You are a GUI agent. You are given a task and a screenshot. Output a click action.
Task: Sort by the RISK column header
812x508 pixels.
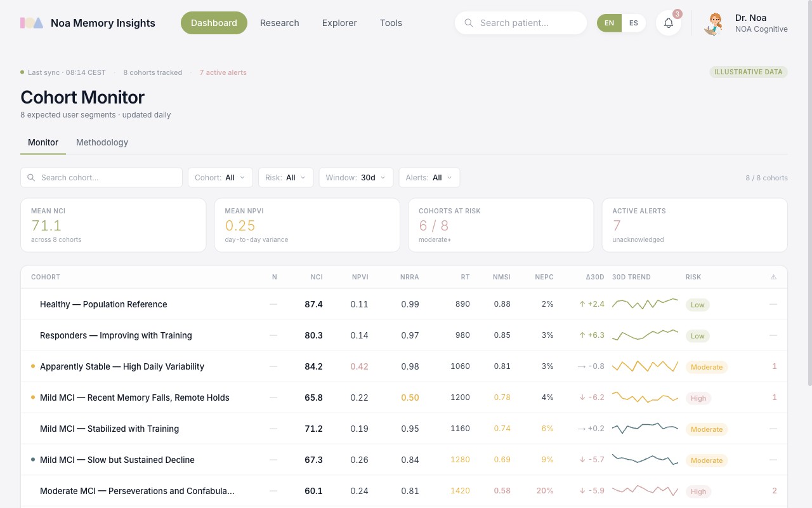click(693, 277)
